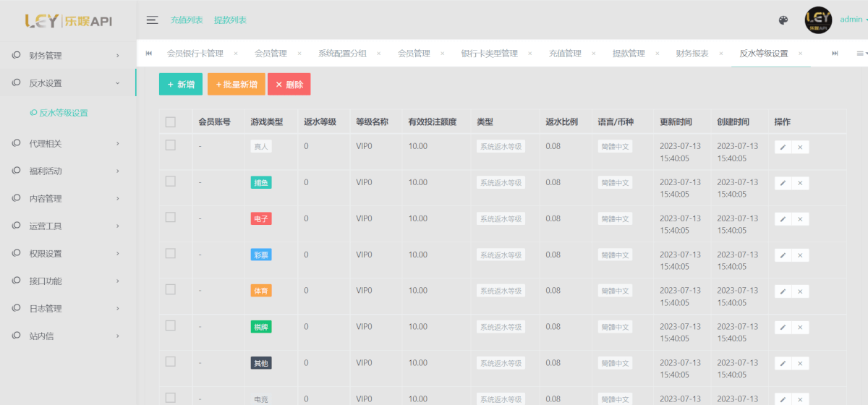Click edit pencil icon for 彩票 row
The height and width of the screenshot is (405, 868).
tap(783, 255)
